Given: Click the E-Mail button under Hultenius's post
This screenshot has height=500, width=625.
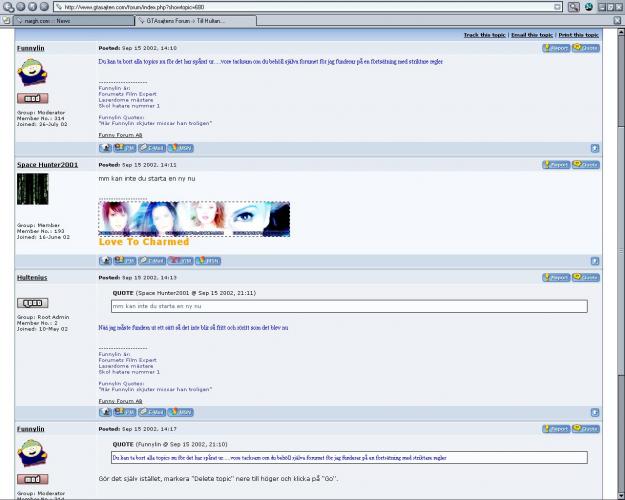Looking at the screenshot, I should [x=152, y=411].
